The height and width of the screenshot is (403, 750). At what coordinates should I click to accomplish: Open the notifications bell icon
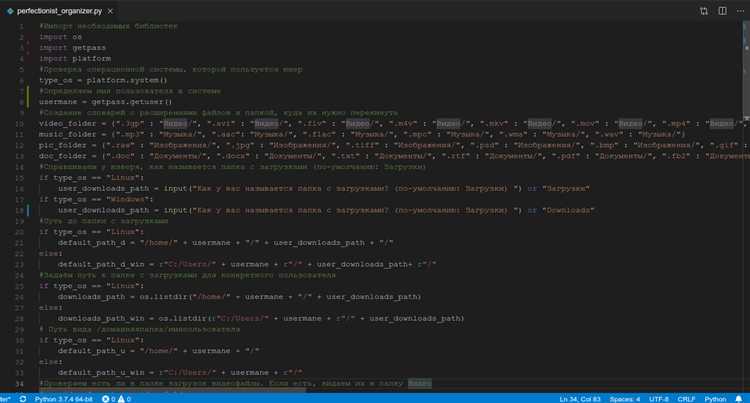(739, 399)
